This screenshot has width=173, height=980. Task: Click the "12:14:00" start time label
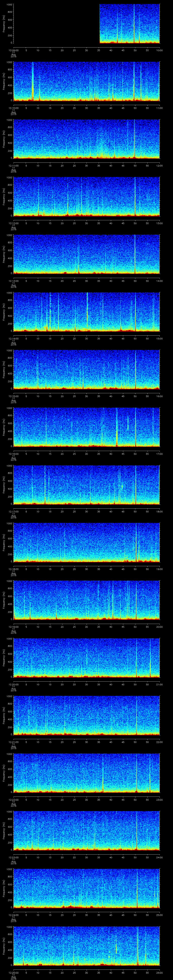13,339
